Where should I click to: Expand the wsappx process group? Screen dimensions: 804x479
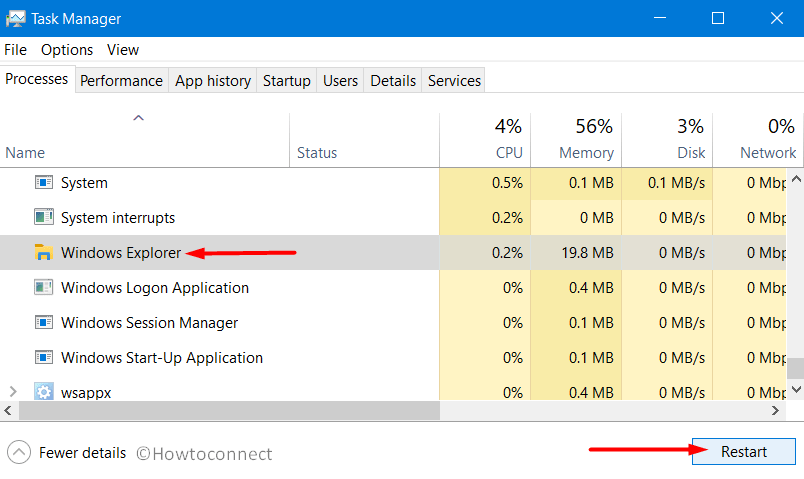(13, 392)
